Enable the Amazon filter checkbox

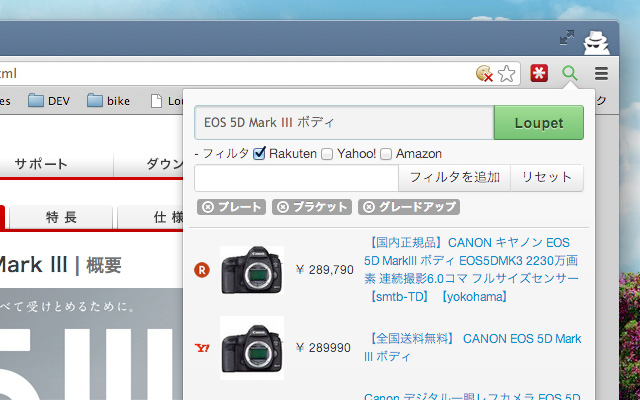coord(386,154)
